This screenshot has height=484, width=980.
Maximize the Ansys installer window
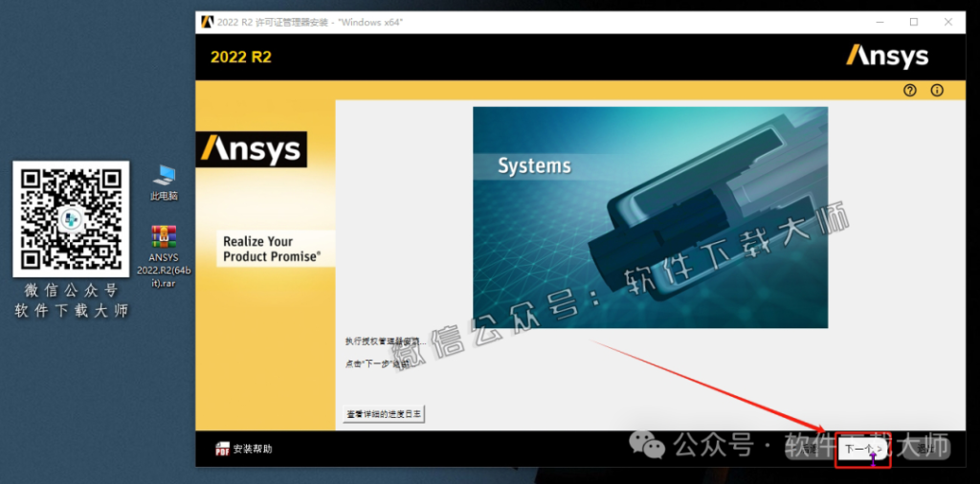point(914,22)
